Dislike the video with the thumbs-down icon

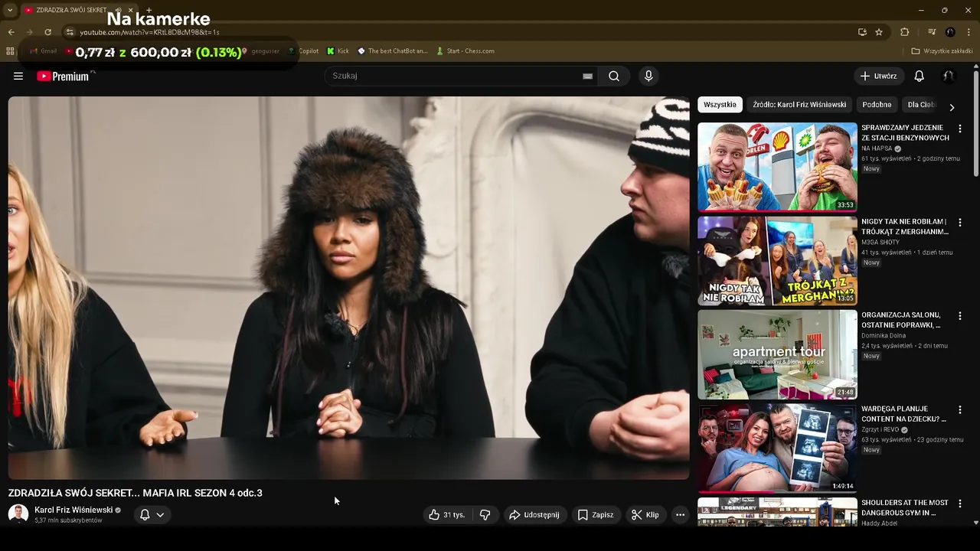tap(485, 515)
